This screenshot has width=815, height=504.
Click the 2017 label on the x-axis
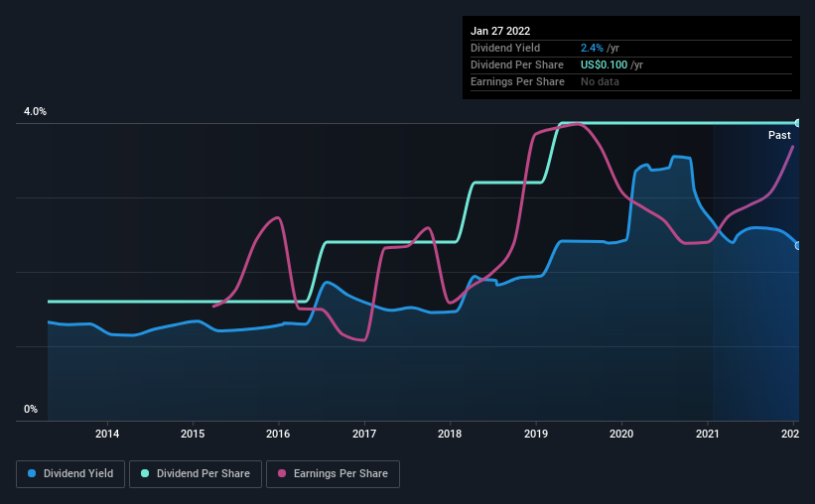[364, 434]
